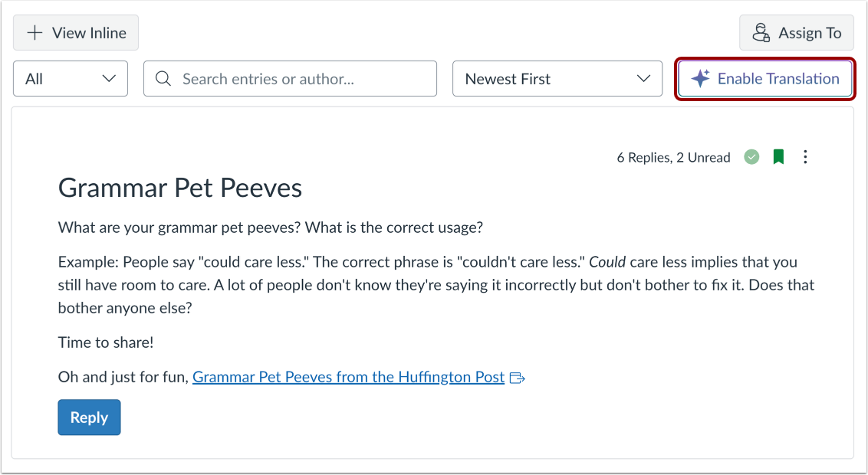868x475 pixels.
Task: Click the sparkle icon on Enable Translation
Action: (x=699, y=79)
